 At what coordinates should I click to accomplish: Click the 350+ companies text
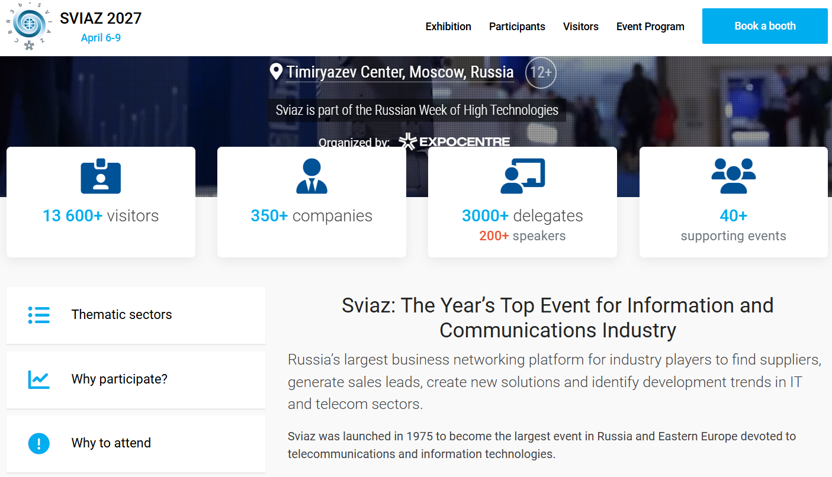(x=311, y=216)
